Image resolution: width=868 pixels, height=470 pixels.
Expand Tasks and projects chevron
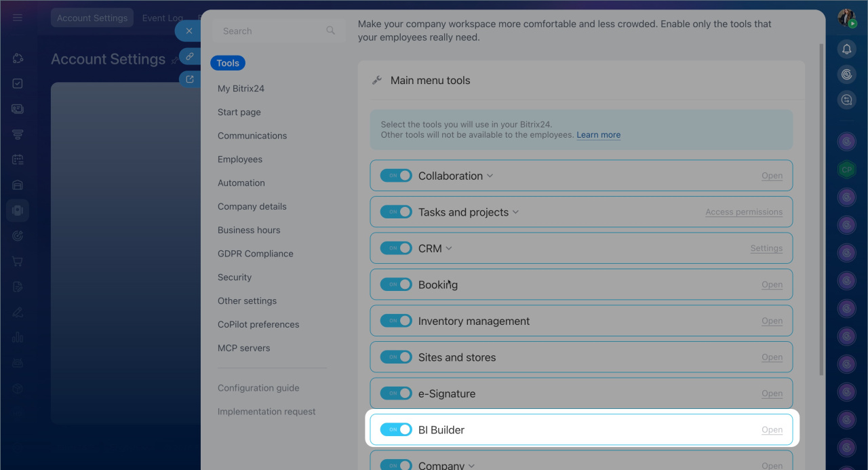515,212
